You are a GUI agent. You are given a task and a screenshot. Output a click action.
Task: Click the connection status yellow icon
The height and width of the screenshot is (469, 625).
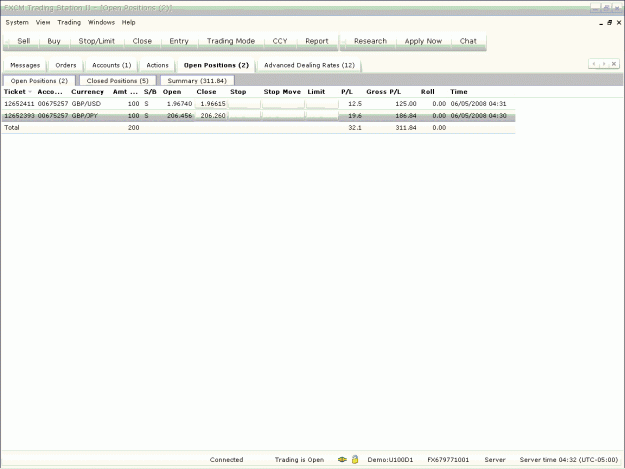[x=342, y=459]
